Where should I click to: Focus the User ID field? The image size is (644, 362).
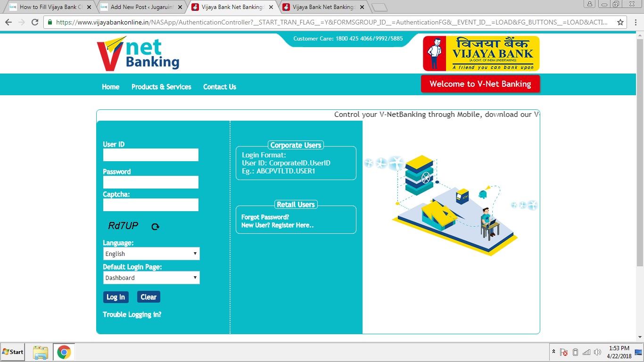click(151, 155)
